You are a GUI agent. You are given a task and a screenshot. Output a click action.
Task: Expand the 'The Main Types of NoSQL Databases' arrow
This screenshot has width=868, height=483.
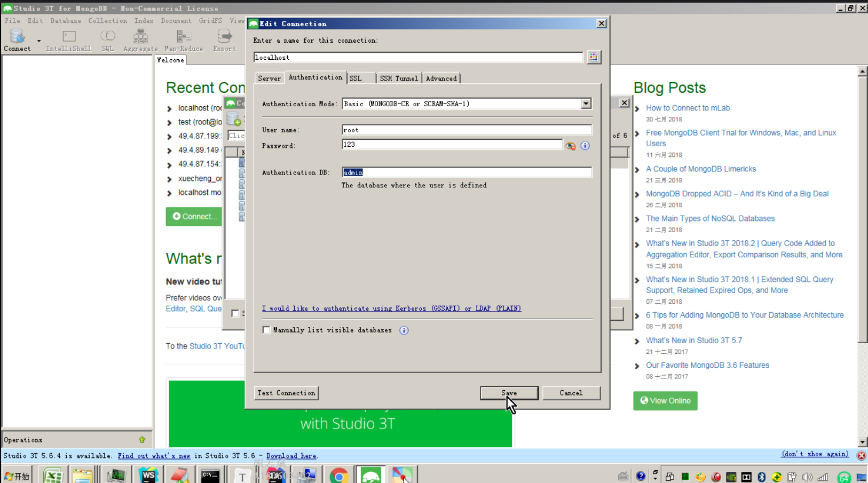point(637,219)
